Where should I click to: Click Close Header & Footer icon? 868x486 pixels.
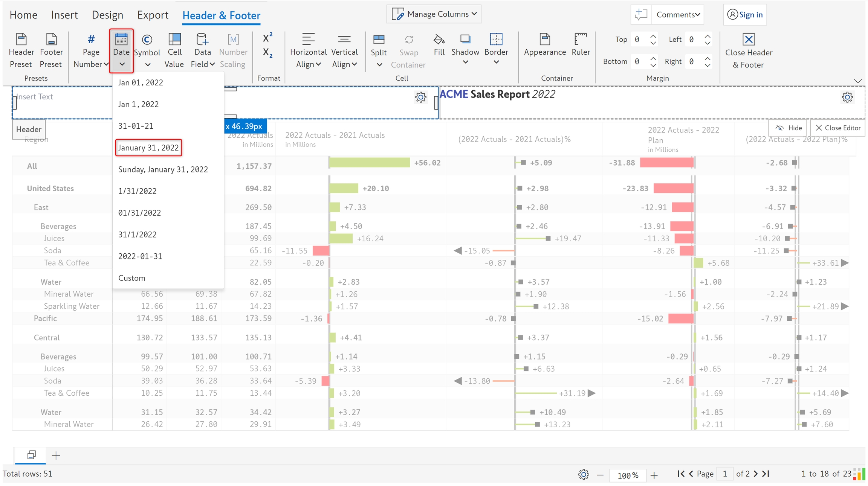tap(749, 39)
